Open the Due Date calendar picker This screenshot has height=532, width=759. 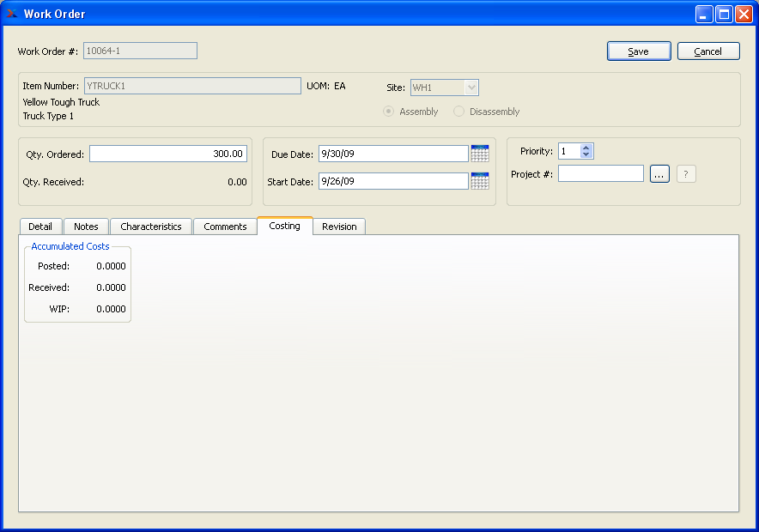480,154
